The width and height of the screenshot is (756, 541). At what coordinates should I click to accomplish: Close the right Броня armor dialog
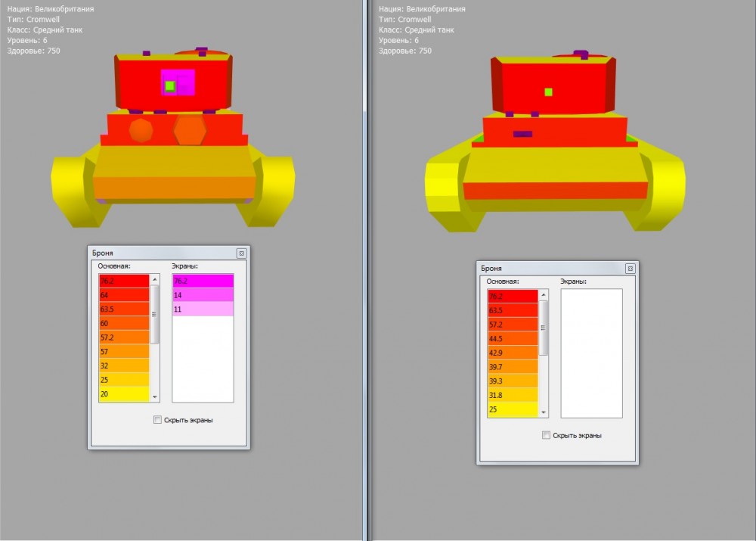pyautogui.click(x=630, y=269)
